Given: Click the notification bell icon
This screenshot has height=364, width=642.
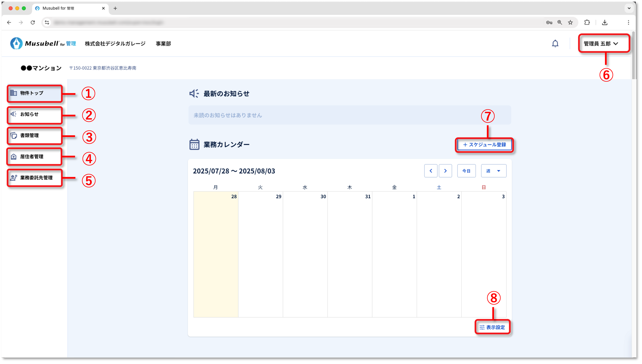Looking at the screenshot, I should tap(555, 44).
